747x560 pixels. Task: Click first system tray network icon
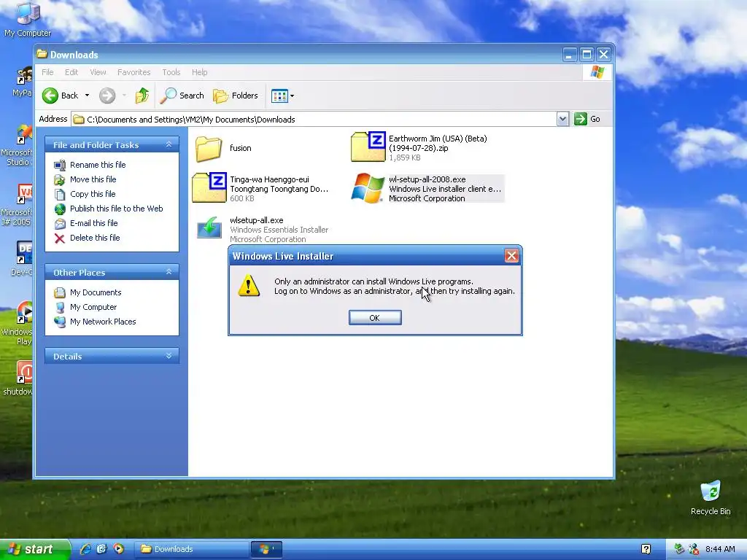pyautogui.click(x=678, y=549)
